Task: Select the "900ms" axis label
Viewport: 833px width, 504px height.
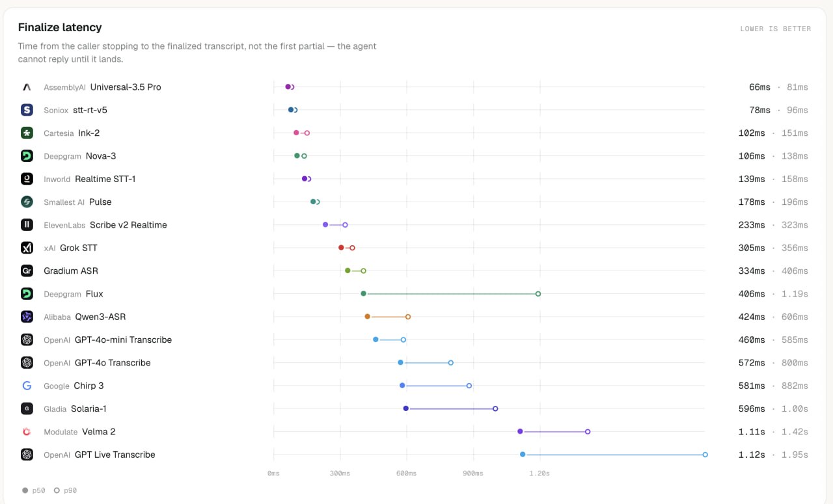Action: pyautogui.click(x=472, y=473)
